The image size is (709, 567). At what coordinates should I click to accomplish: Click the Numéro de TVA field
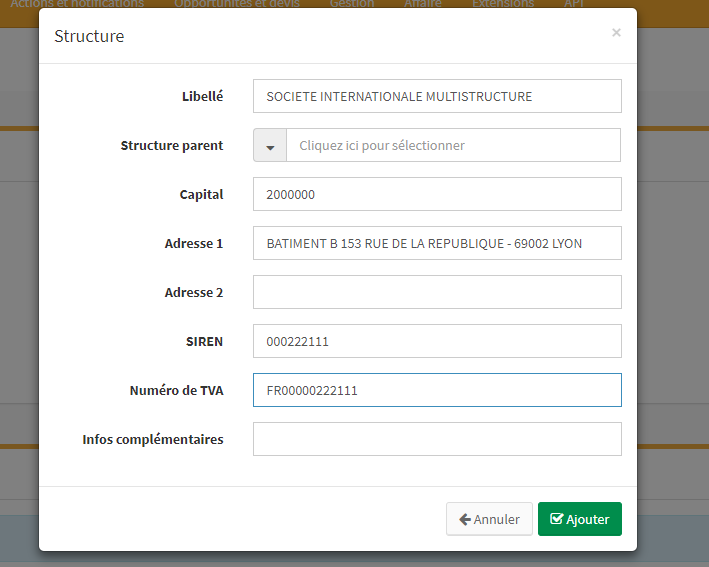437,390
